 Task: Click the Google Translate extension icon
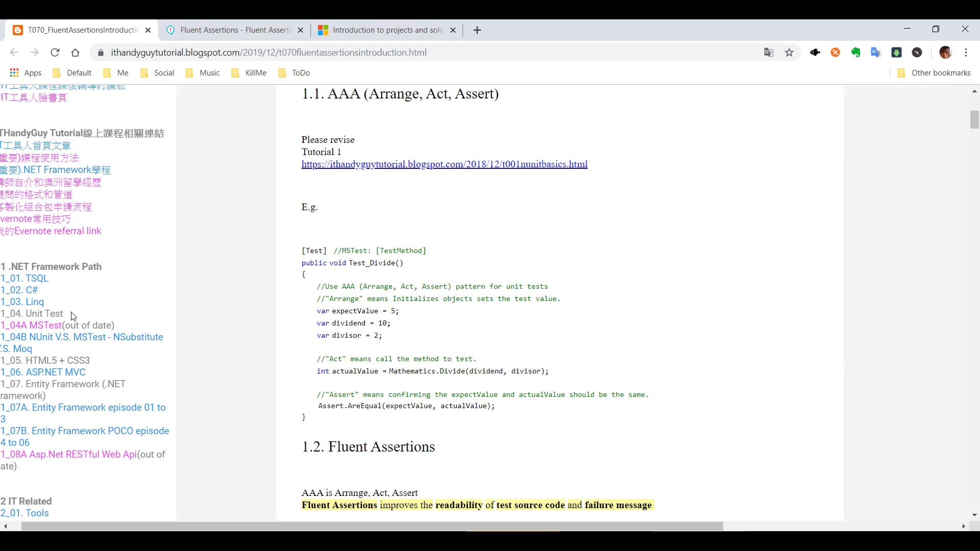(x=876, y=52)
